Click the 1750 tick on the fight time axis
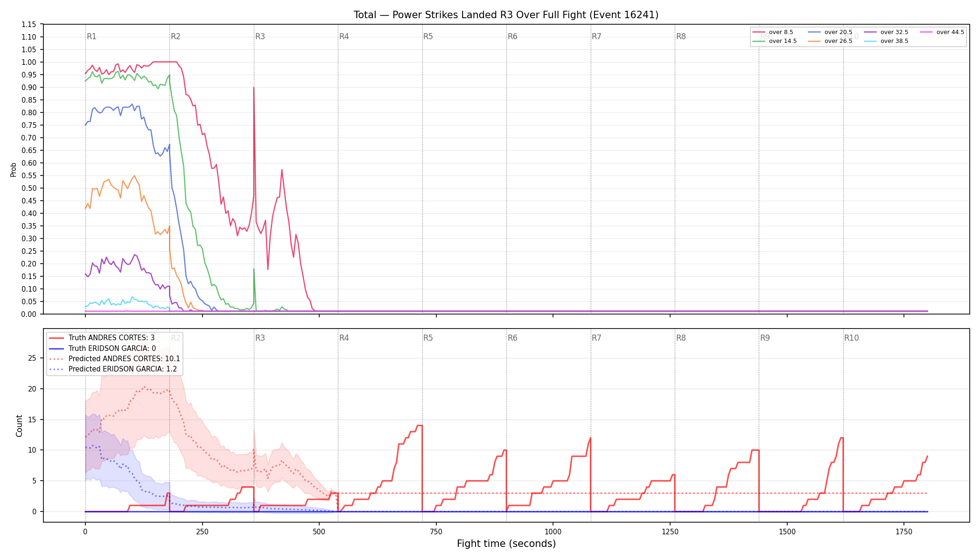 click(x=904, y=532)
